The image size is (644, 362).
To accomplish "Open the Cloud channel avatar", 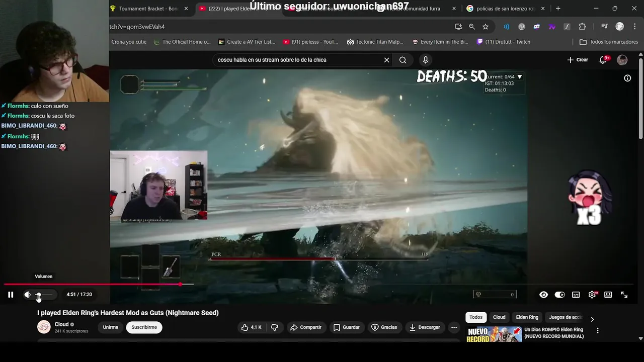I will click(44, 327).
